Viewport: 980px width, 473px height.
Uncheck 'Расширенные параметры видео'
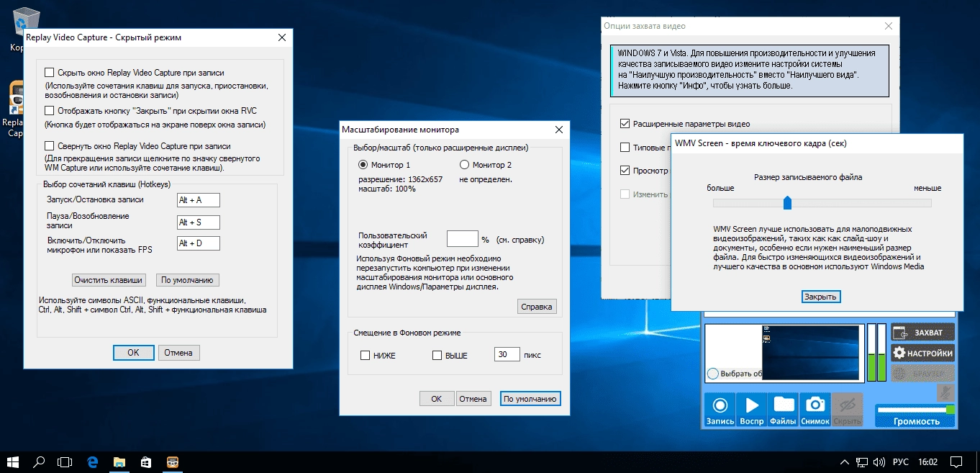click(x=625, y=124)
